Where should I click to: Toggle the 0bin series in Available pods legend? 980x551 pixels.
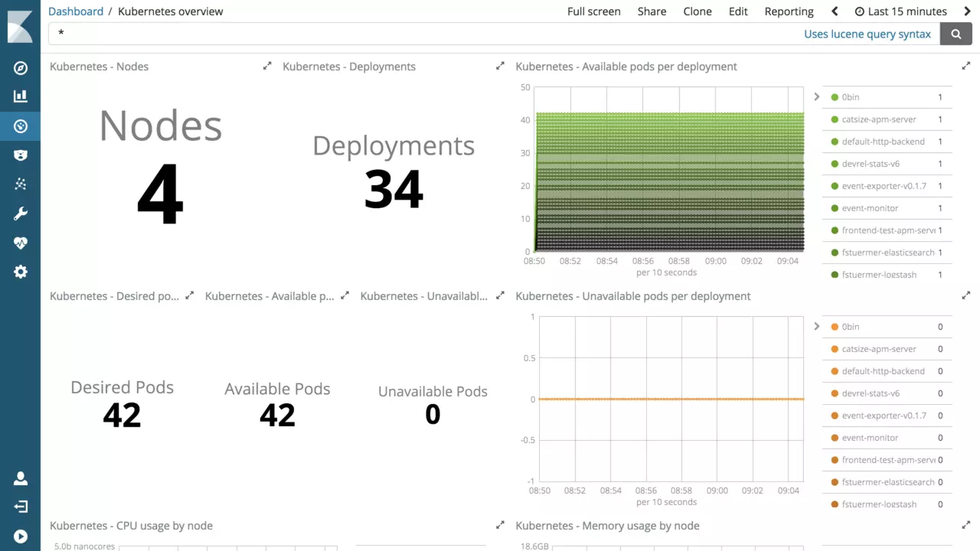[x=851, y=97]
